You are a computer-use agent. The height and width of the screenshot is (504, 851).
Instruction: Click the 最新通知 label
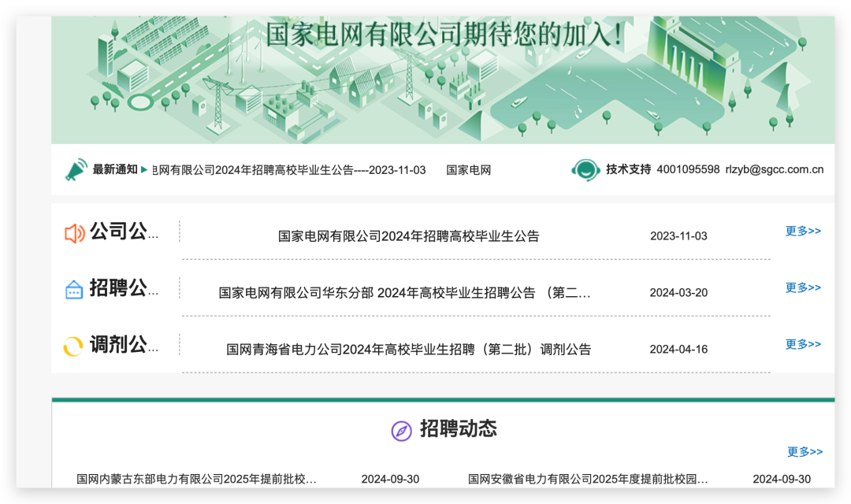pyautogui.click(x=114, y=169)
